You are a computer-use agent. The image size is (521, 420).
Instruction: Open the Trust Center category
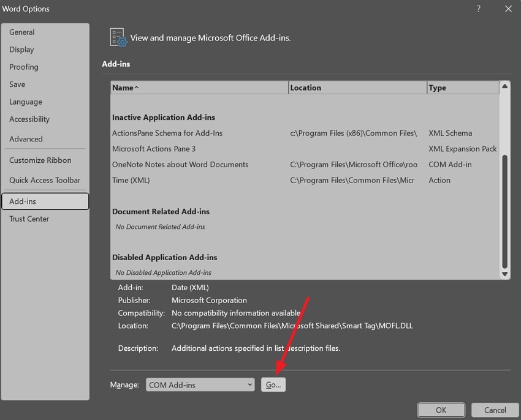click(x=29, y=219)
